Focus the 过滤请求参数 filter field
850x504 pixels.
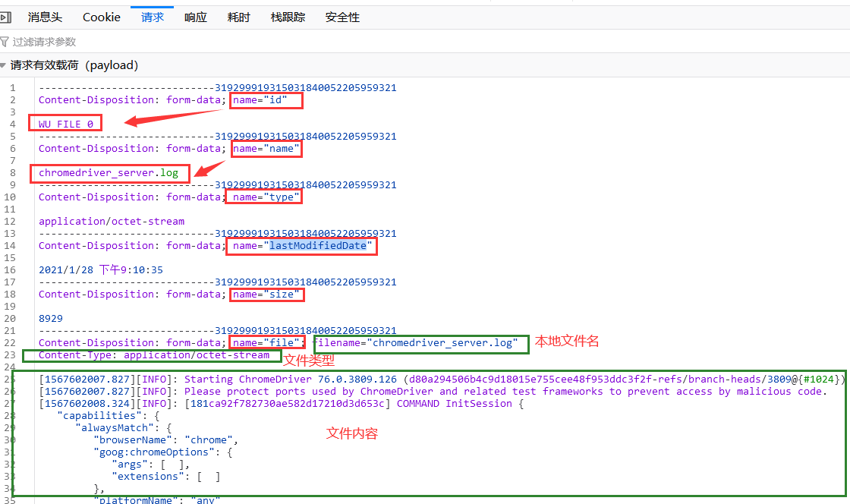(152, 42)
